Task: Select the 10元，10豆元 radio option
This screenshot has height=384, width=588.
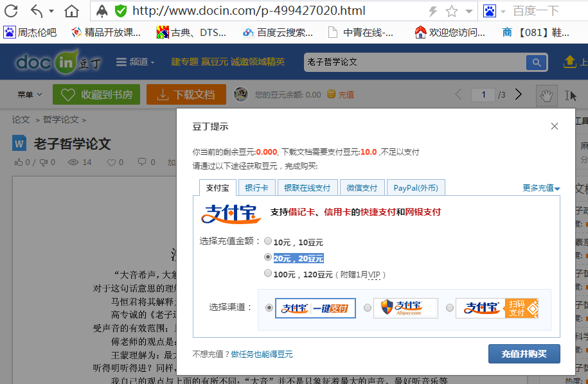Action: [268, 241]
